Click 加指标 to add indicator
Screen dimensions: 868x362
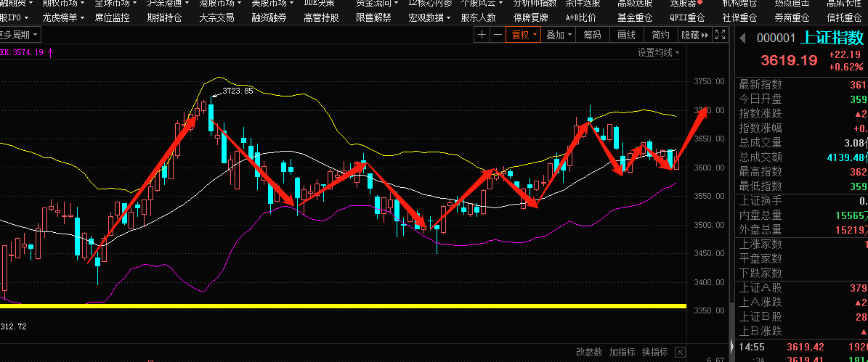622,352
